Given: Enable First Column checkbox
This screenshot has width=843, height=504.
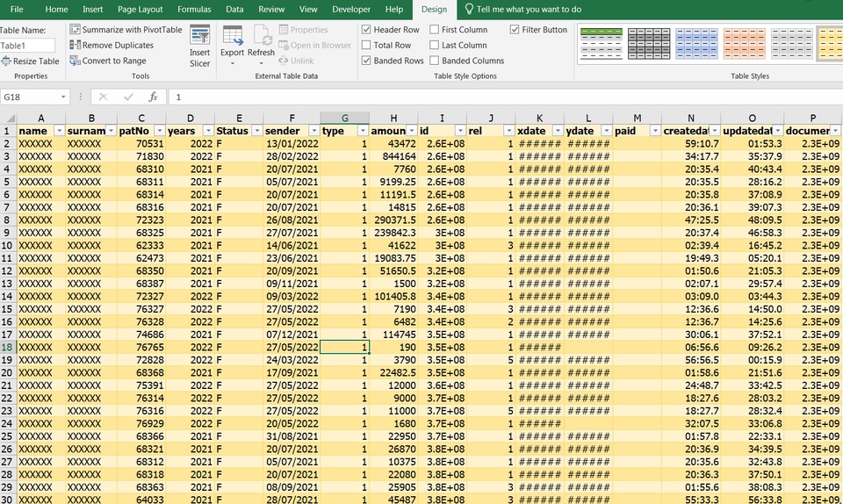Looking at the screenshot, I should [x=434, y=29].
